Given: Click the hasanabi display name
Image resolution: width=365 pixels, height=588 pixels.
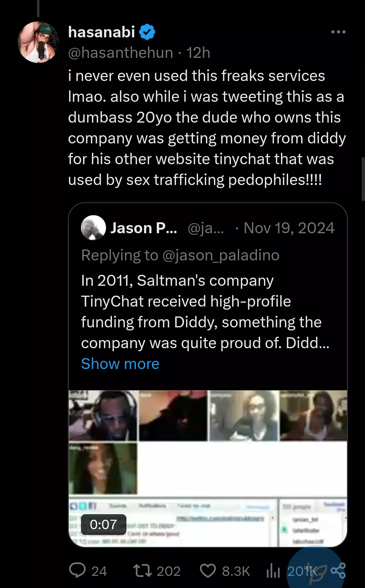Looking at the screenshot, I should (x=102, y=32).
